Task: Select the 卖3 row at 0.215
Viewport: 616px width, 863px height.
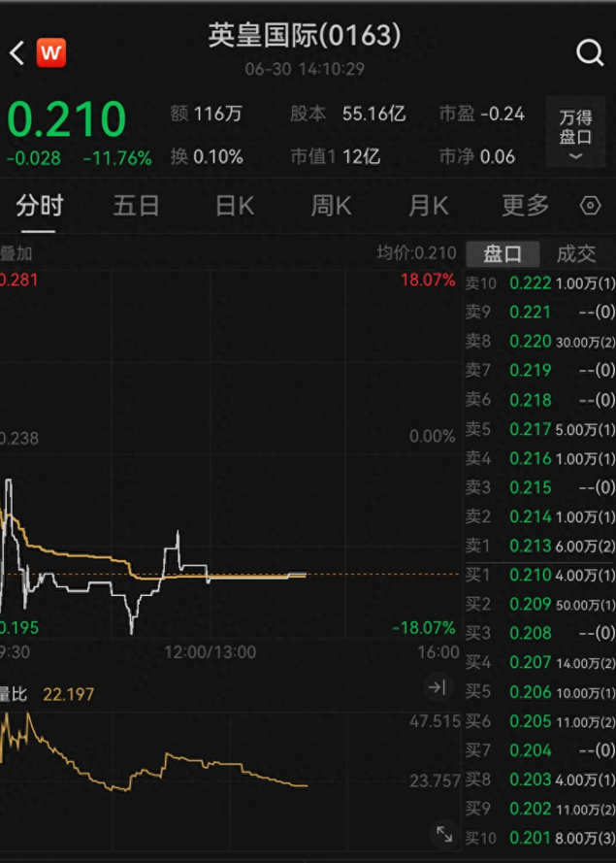Action: click(540, 487)
